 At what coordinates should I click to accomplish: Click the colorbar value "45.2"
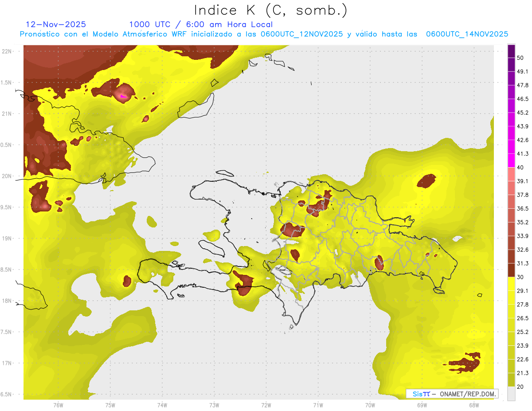pos(523,113)
